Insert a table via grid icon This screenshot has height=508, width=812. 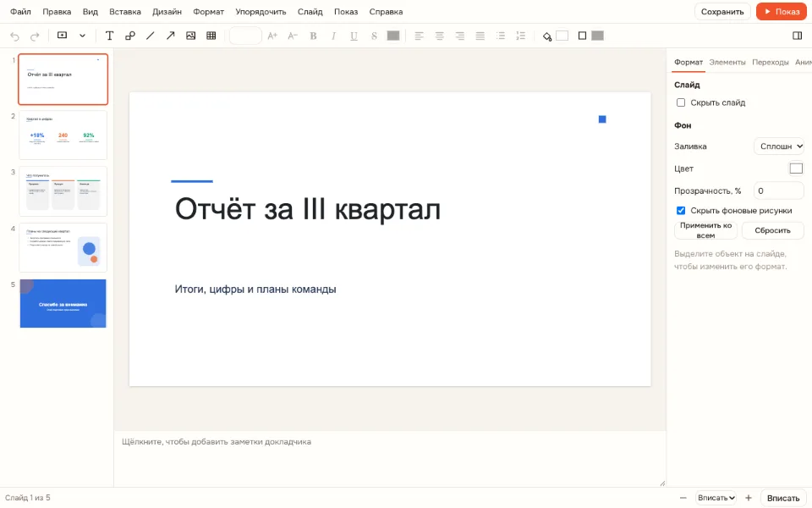pos(211,36)
